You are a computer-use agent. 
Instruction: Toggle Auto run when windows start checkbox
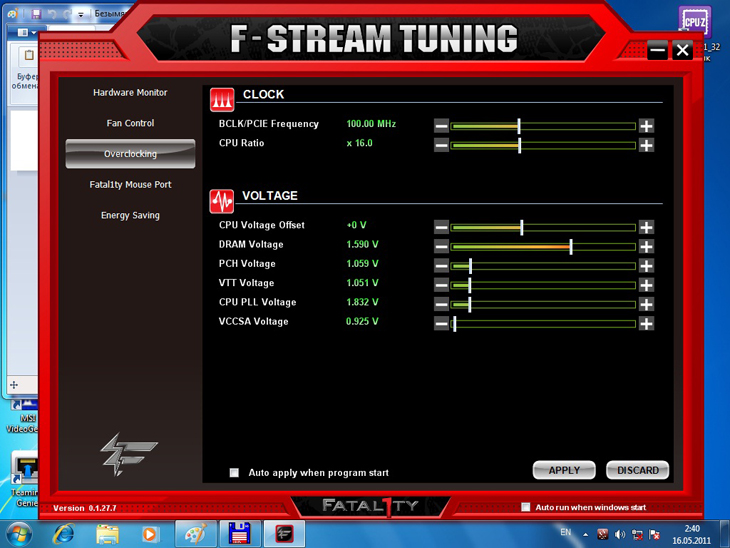tap(526, 507)
